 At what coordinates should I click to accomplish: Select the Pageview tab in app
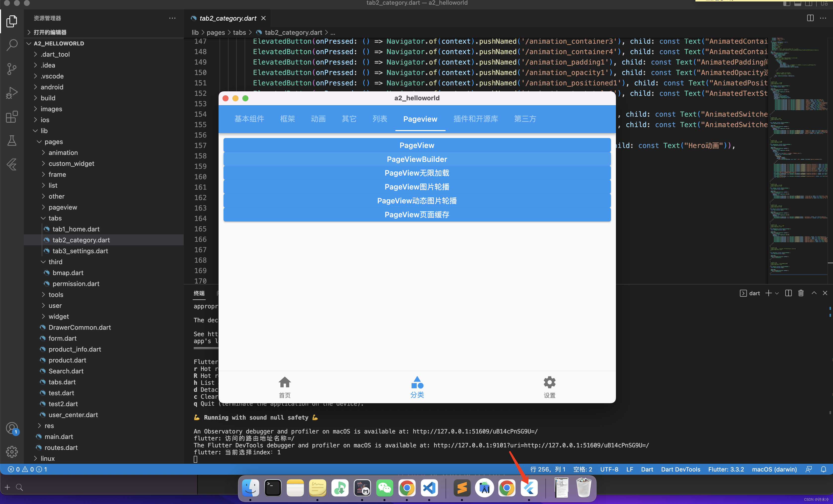(x=420, y=119)
